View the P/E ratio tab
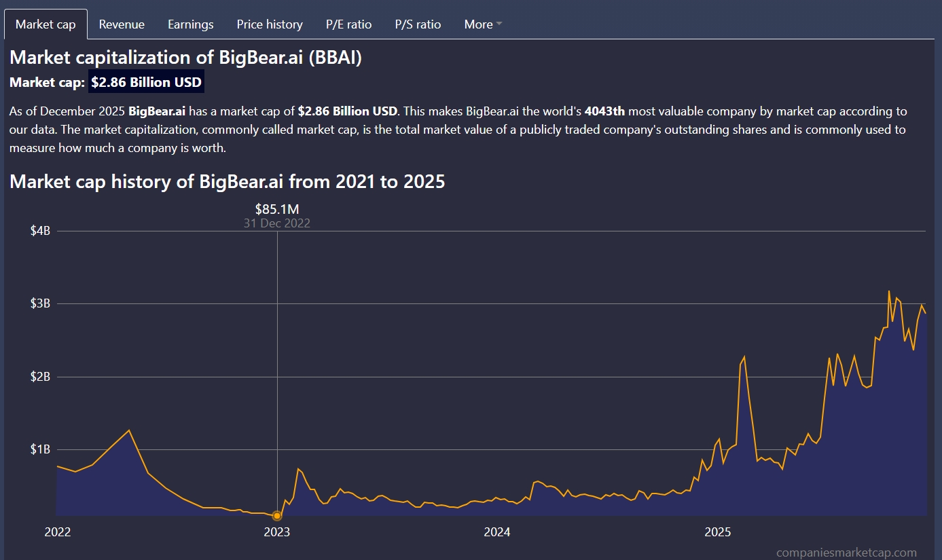The image size is (942, 560). (349, 24)
